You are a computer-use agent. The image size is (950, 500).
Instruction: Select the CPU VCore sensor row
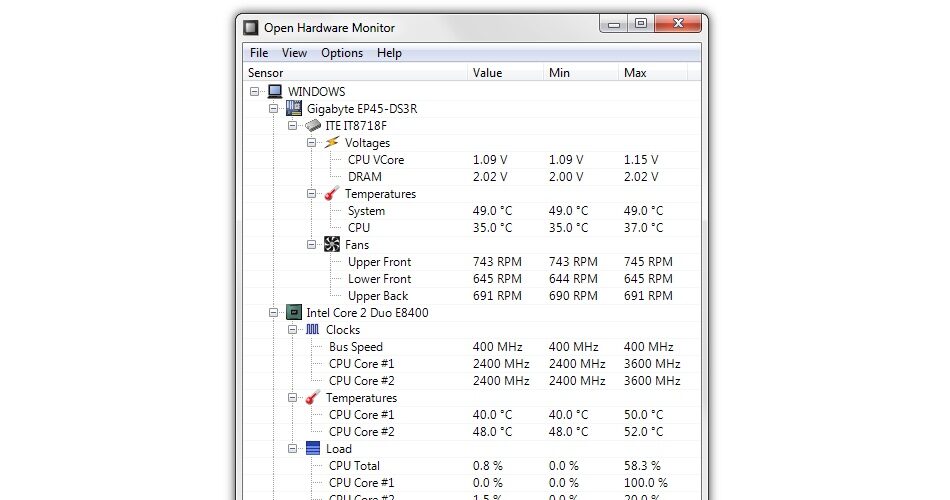coord(376,160)
